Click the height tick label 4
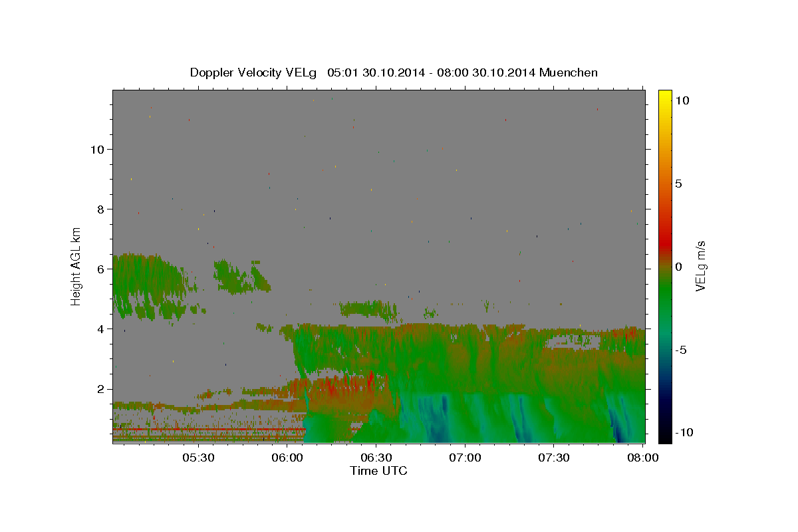 (x=100, y=329)
